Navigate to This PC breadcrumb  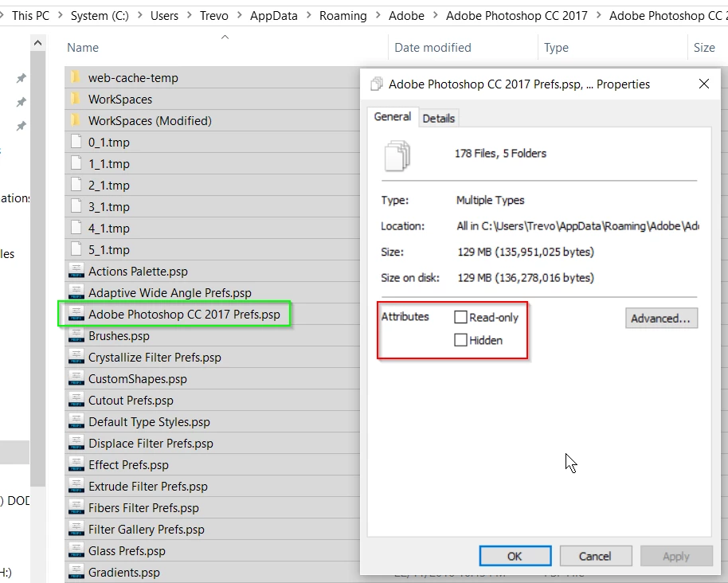click(x=30, y=15)
